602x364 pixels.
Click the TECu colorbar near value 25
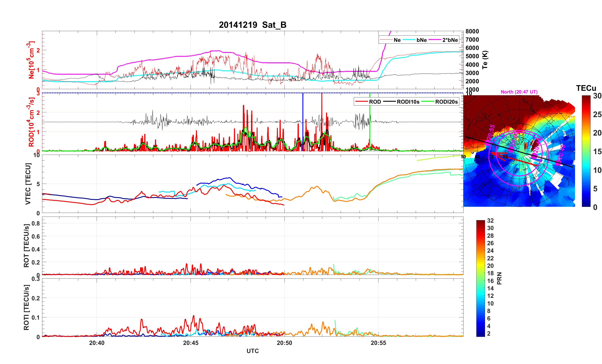(586, 114)
